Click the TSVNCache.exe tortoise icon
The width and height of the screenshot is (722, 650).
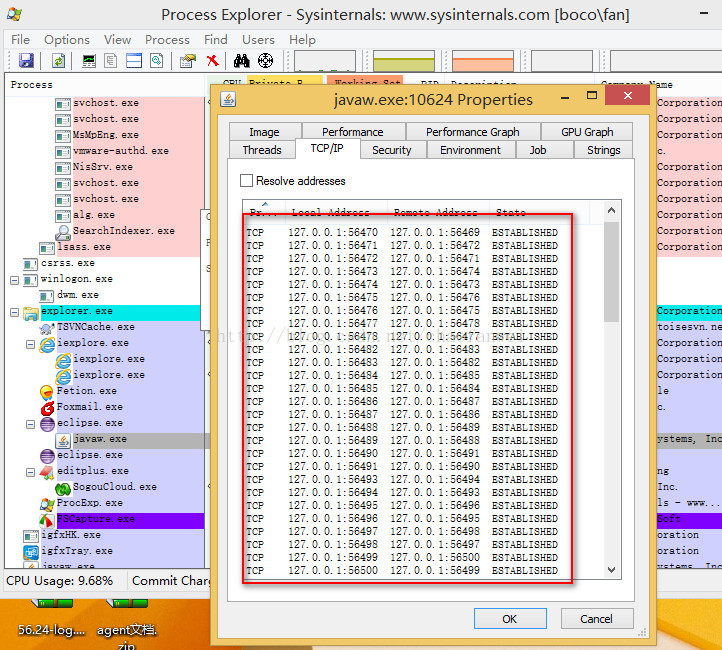tap(47, 329)
